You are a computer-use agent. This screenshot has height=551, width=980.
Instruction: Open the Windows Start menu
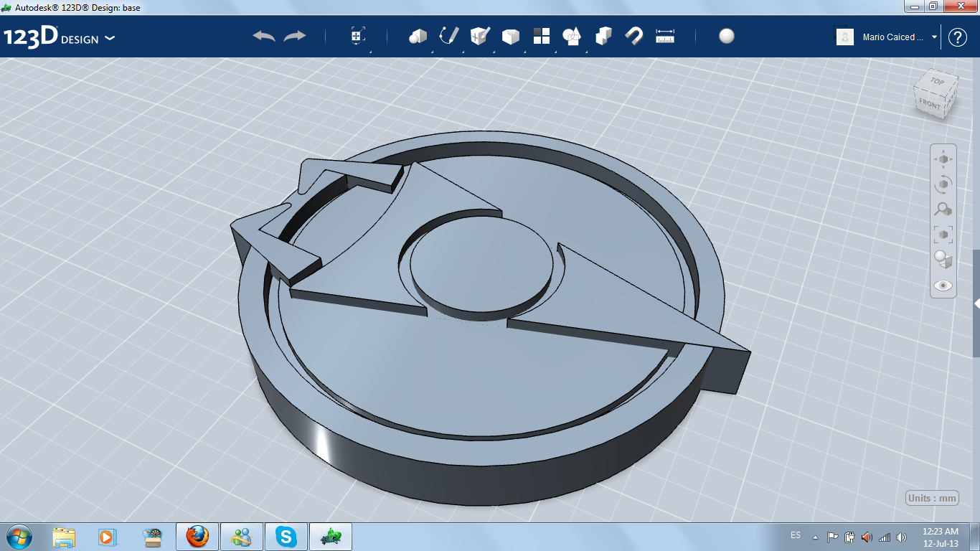click(19, 536)
